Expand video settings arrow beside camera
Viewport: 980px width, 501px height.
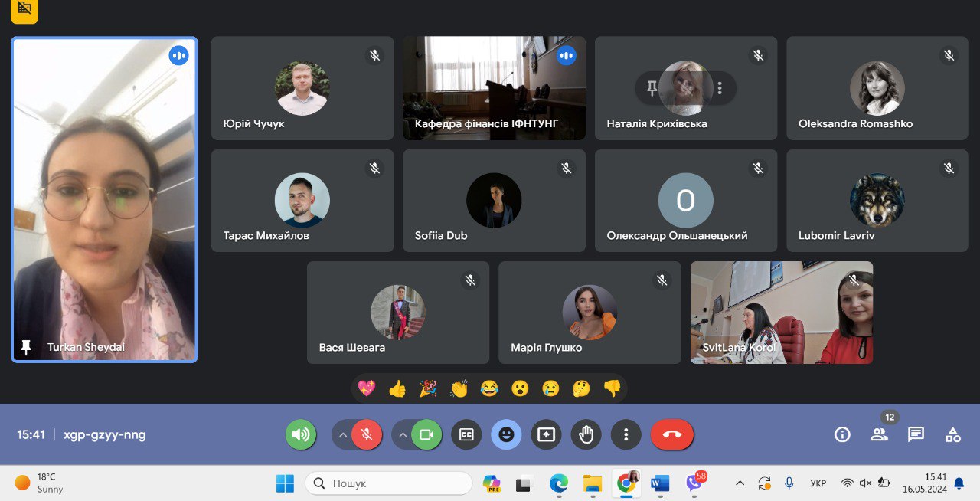tap(403, 434)
